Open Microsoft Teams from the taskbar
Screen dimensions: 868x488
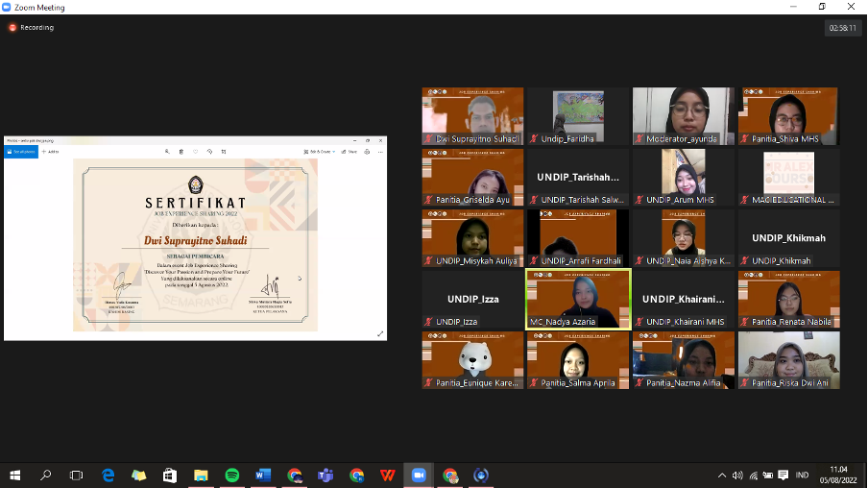point(325,476)
